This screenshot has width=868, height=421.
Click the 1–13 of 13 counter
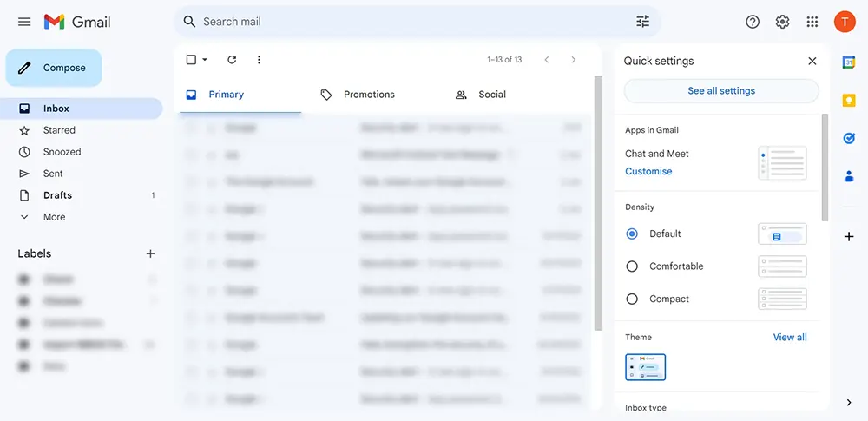[504, 59]
